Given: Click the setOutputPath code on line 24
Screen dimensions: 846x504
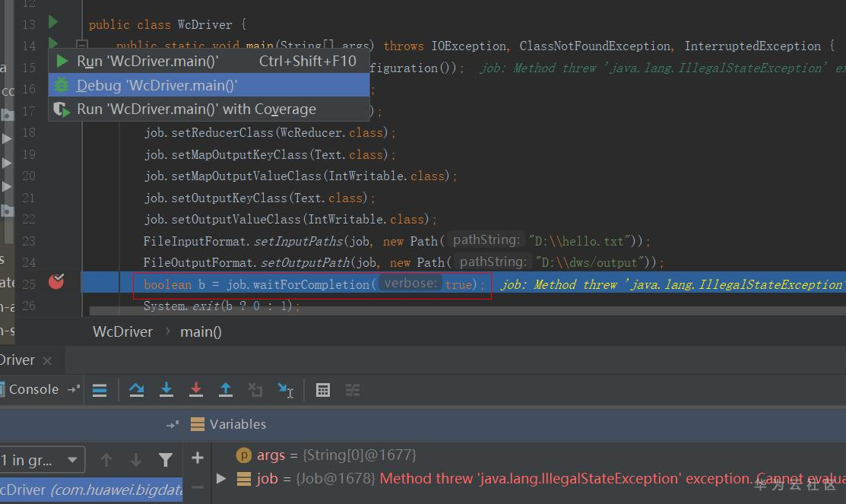Looking at the screenshot, I should [404, 263].
